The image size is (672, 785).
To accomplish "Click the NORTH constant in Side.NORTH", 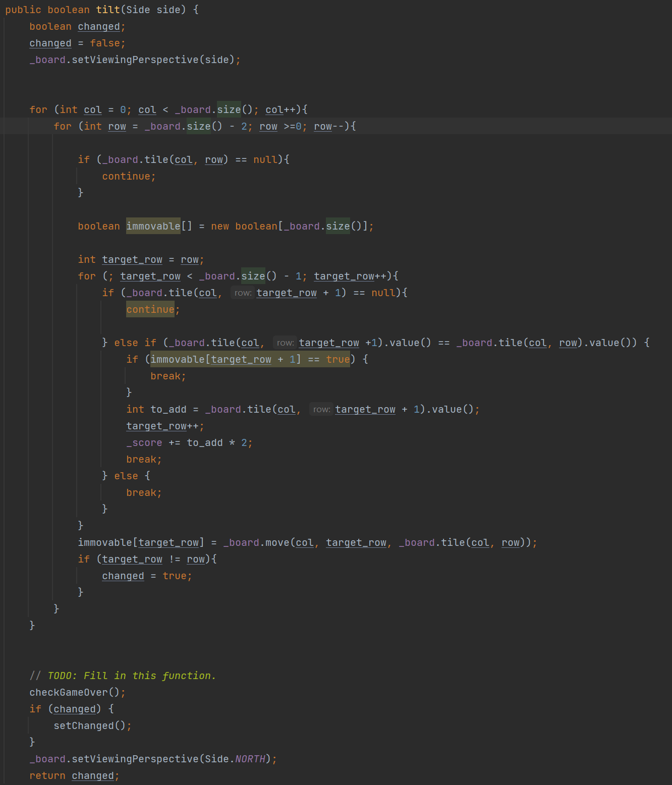I will [250, 759].
